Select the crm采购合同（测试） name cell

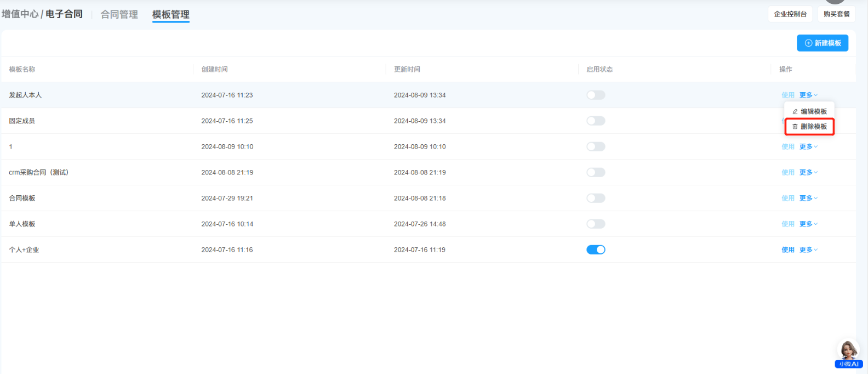(39, 172)
